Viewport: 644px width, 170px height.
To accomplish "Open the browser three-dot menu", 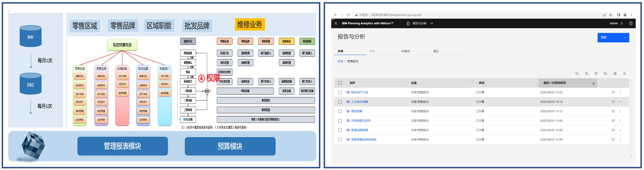I will point(631,15).
